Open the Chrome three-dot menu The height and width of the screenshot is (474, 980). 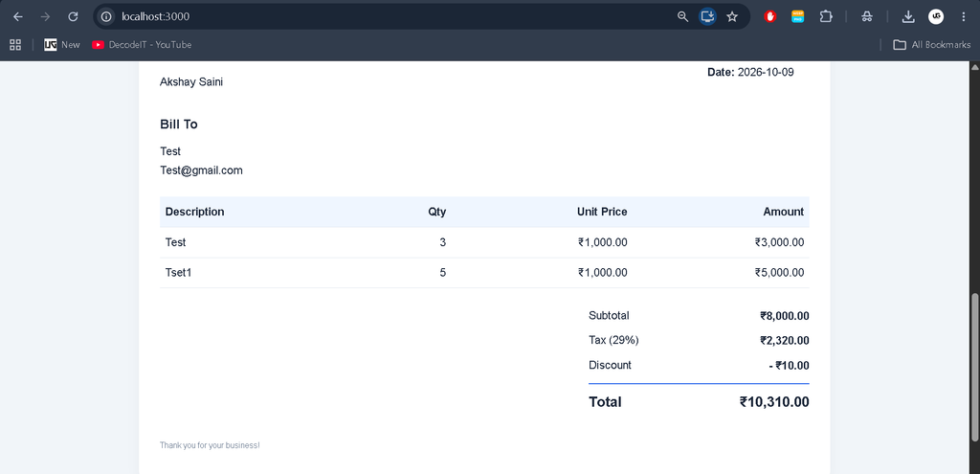(x=963, y=17)
